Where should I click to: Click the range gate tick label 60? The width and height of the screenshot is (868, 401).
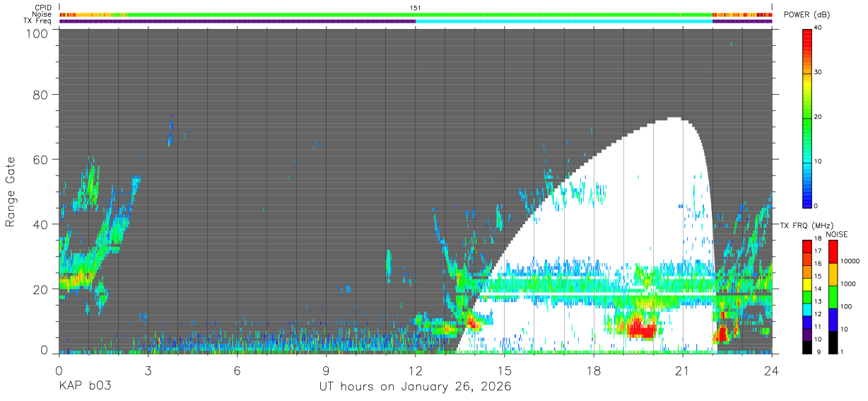coord(41,160)
